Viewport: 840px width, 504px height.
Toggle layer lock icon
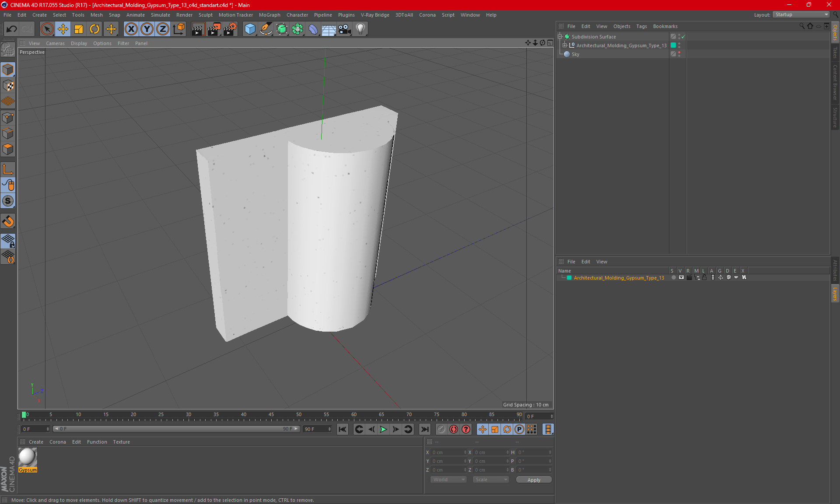[x=704, y=277]
